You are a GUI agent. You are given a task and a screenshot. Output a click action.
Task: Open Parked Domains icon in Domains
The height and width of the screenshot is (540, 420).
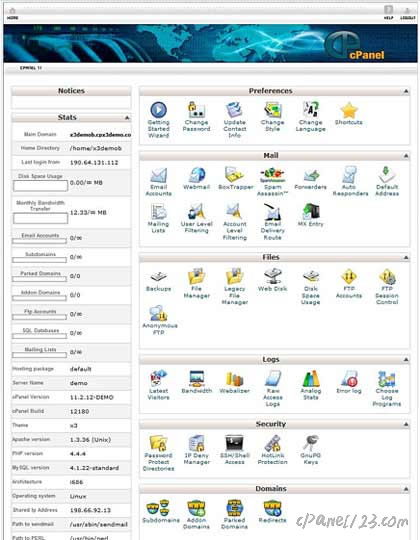point(234,515)
